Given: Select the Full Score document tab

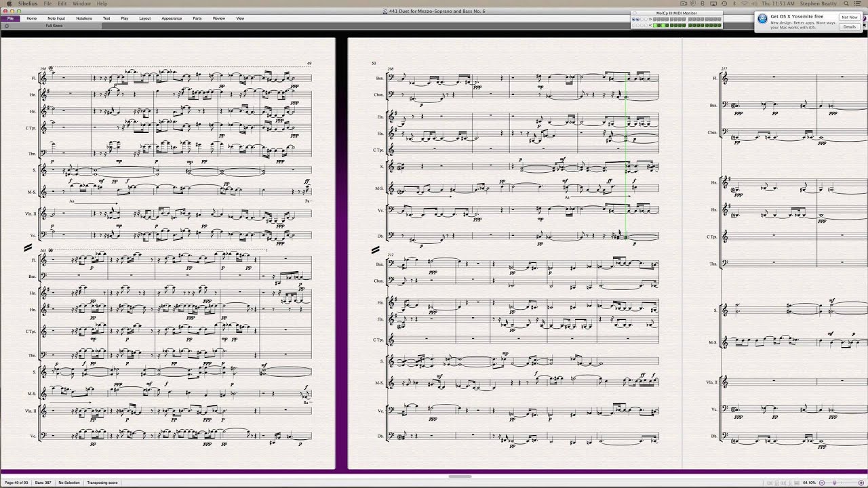Looking at the screenshot, I should click(54, 26).
